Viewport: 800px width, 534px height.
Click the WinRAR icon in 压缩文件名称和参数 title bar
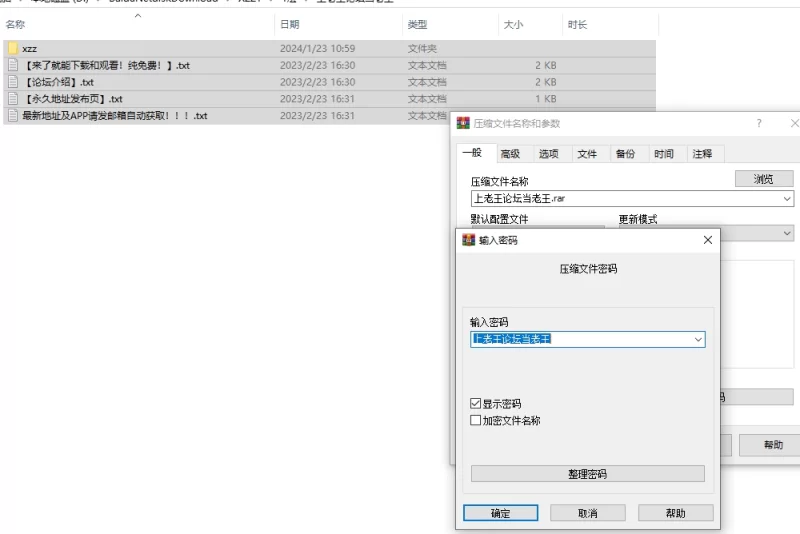pyautogui.click(x=463, y=123)
